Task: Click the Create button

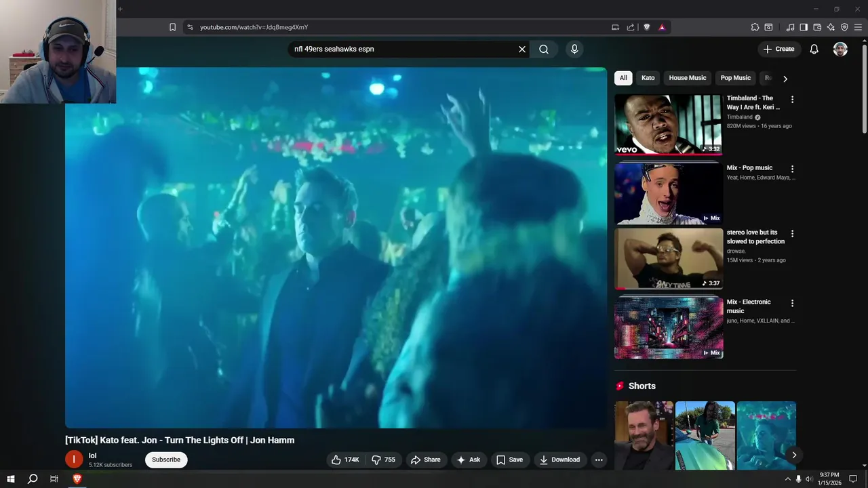Action: pyautogui.click(x=779, y=49)
